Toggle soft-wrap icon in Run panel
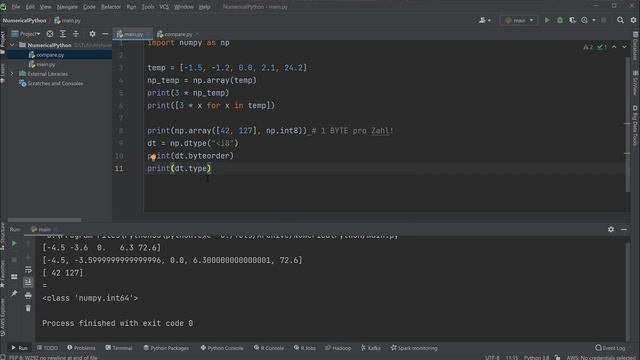This screenshot has height=360, width=640. tap(28, 269)
